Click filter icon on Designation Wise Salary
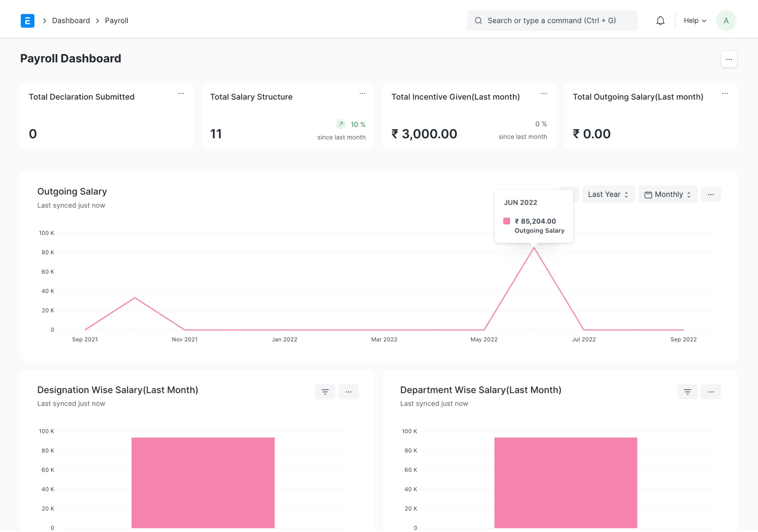 [325, 392]
